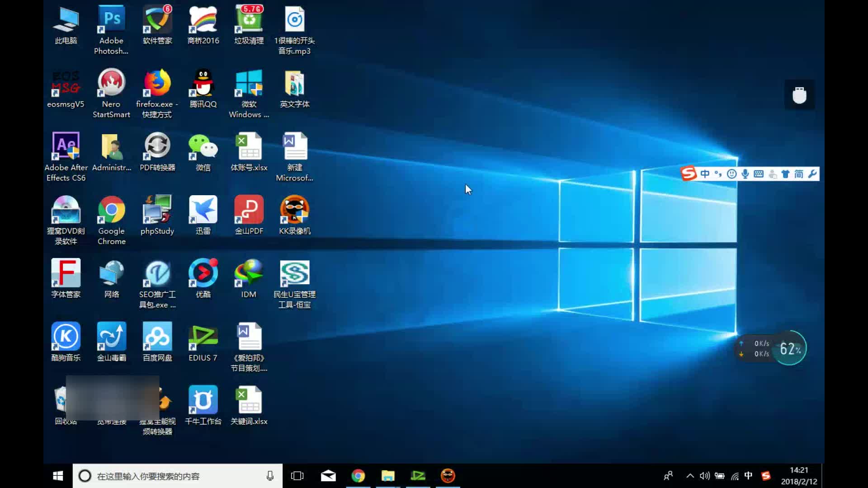Open File Explorer from taskbar
This screenshot has width=868, height=488.
tap(388, 476)
